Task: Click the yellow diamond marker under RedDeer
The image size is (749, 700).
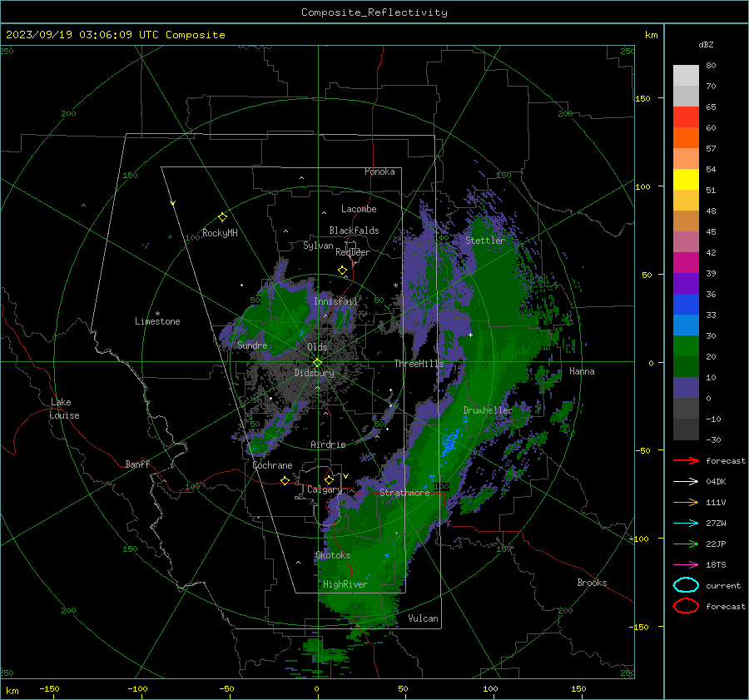Action: 343,271
